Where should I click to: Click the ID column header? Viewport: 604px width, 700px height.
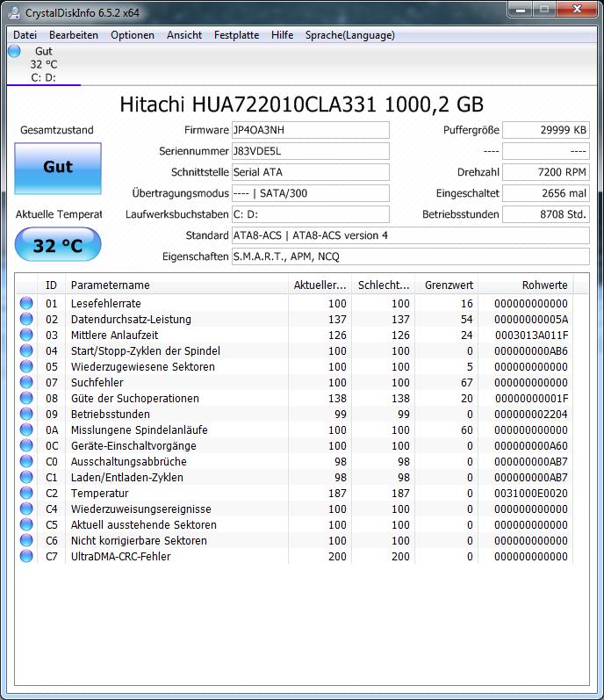pyautogui.click(x=51, y=285)
